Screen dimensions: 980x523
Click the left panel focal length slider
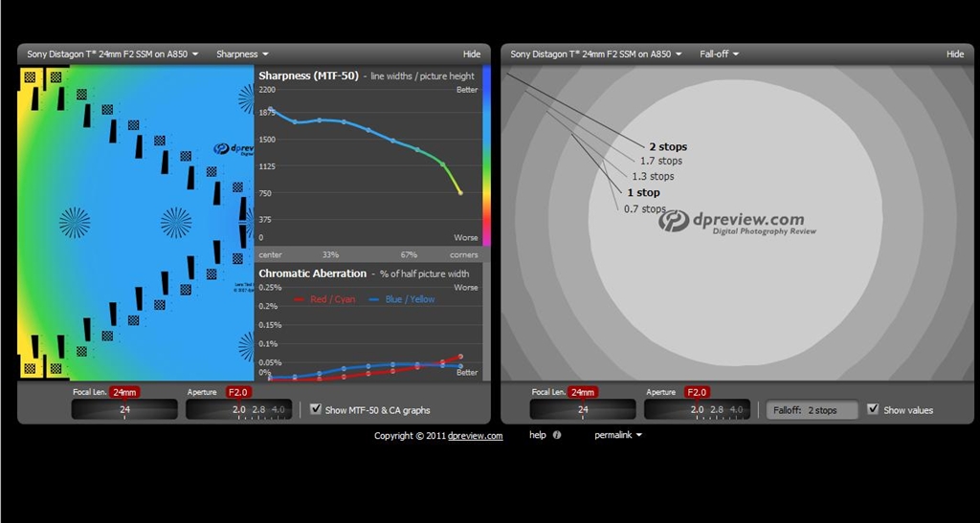pos(124,409)
